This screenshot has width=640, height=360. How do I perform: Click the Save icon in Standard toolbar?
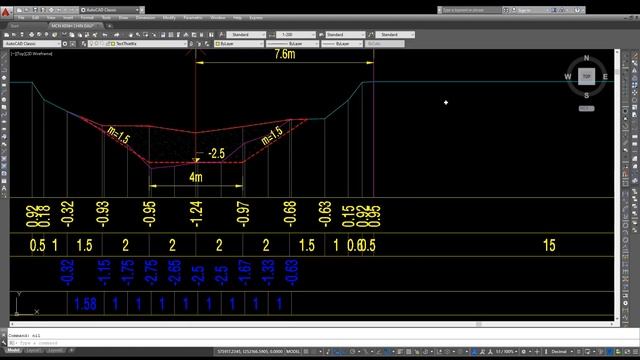point(22,35)
